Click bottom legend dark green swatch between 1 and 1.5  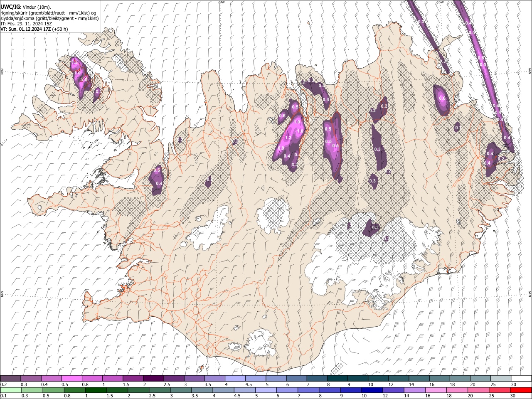coord(96,390)
